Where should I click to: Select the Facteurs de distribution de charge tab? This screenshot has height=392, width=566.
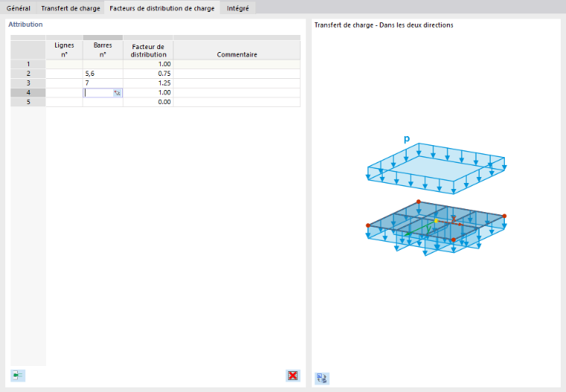[x=162, y=8]
